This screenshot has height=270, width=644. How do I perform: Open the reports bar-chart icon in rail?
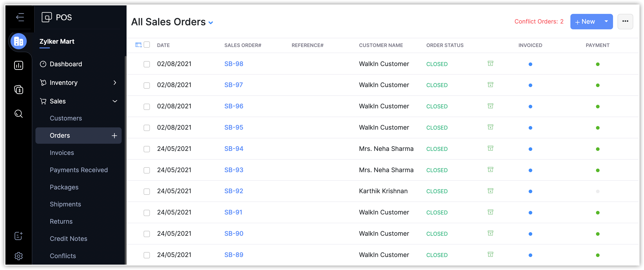(x=18, y=65)
